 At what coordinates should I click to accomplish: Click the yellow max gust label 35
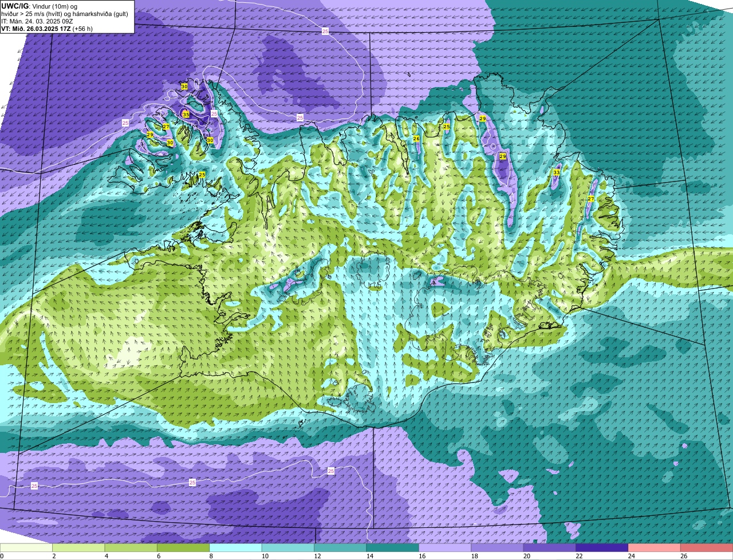tap(186, 115)
